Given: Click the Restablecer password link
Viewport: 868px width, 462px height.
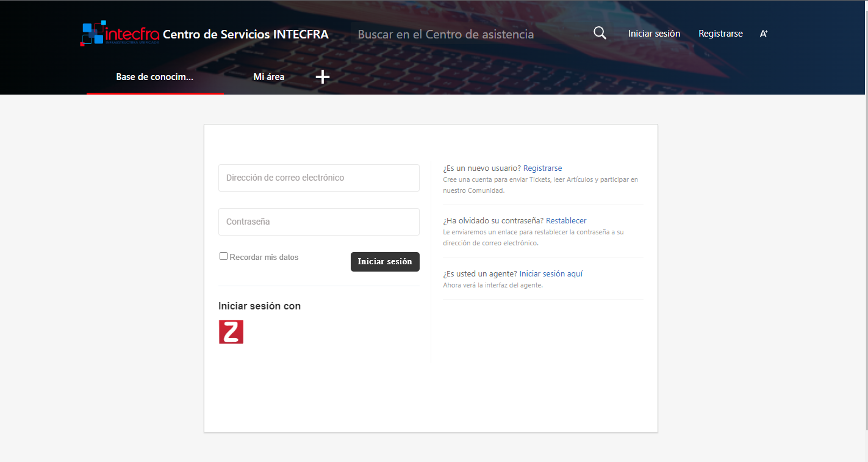Looking at the screenshot, I should point(566,221).
